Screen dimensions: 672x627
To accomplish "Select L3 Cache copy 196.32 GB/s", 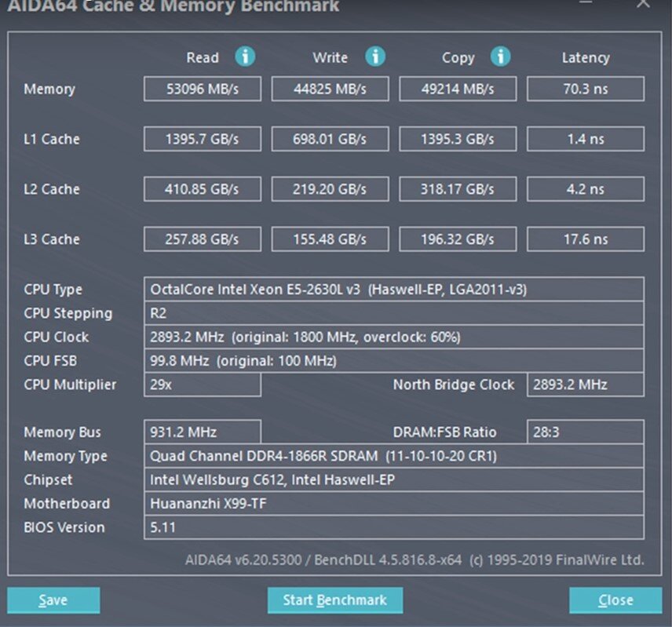I will [458, 239].
